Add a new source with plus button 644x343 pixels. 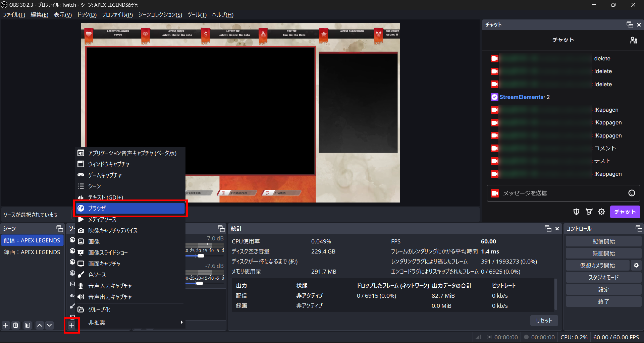tap(72, 325)
